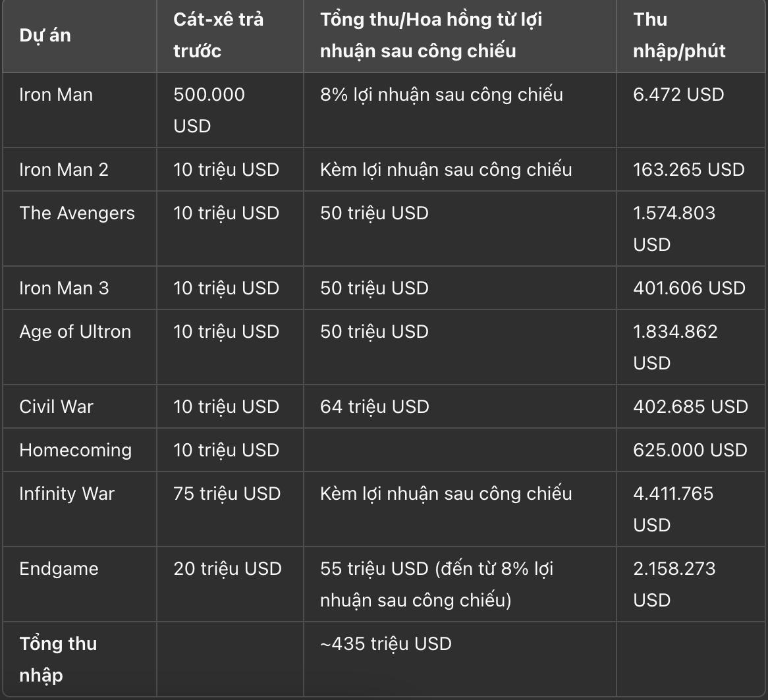Click the "Cát-xê trả trước" column header
This screenshot has width=768, height=700.
(x=218, y=35)
